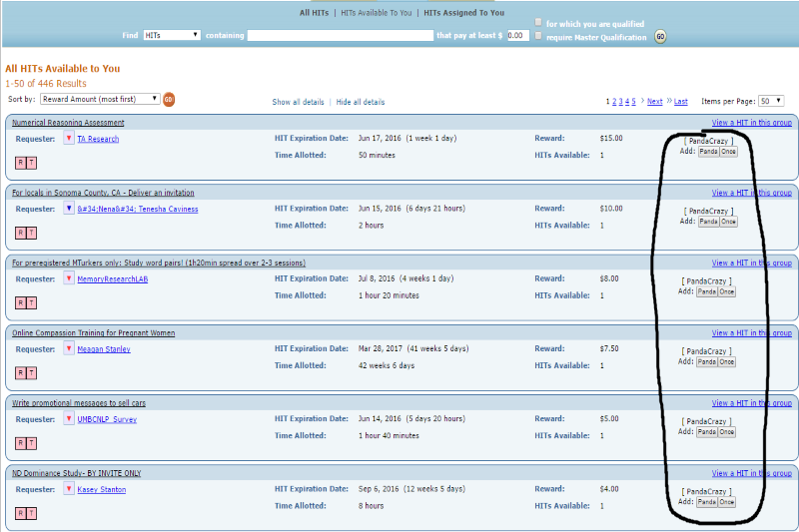This screenshot has width=799, height=532.
Task: Click Once button for Write promotional messages HIT
Action: click(x=728, y=432)
